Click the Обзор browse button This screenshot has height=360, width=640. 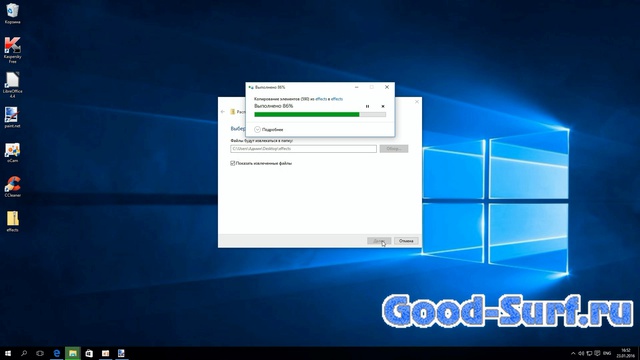coord(394,149)
